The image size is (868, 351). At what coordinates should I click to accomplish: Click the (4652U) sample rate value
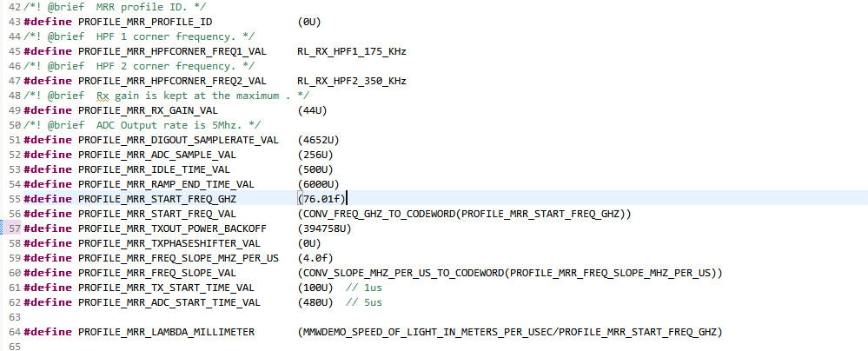click(318, 140)
